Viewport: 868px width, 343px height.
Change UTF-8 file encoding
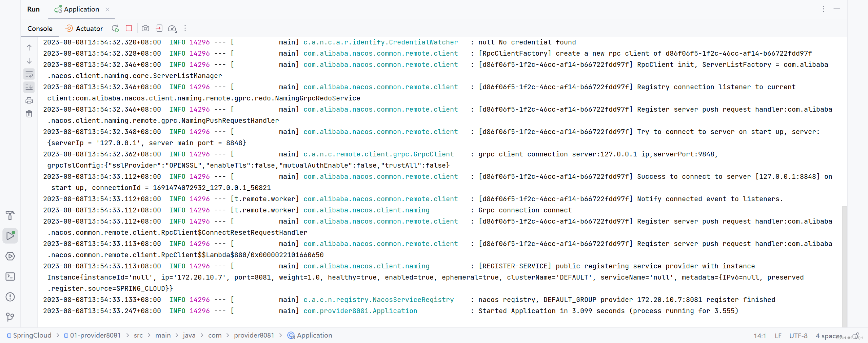click(x=798, y=336)
